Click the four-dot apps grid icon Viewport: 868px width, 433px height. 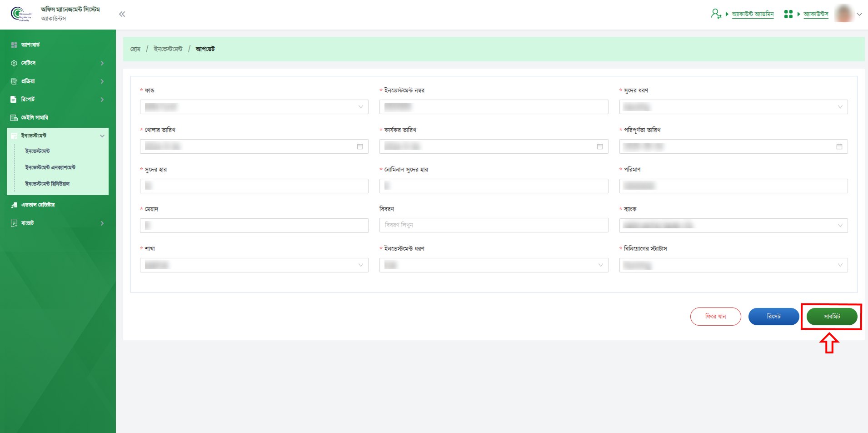pos(788,14)
